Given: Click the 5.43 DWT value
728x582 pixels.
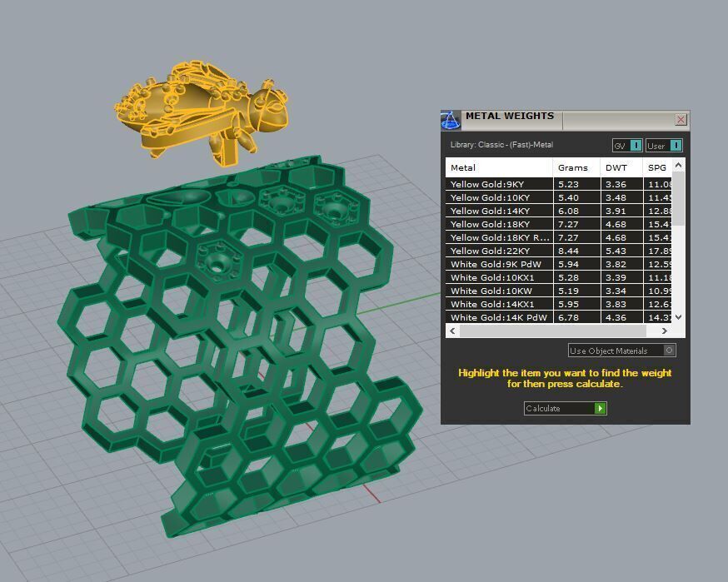Looking at the screenshot, I should tap(616, 251).
